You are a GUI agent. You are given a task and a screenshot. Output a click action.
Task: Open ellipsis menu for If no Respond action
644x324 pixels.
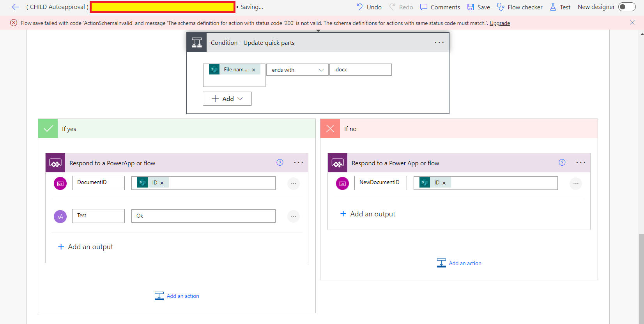[581, 163]
